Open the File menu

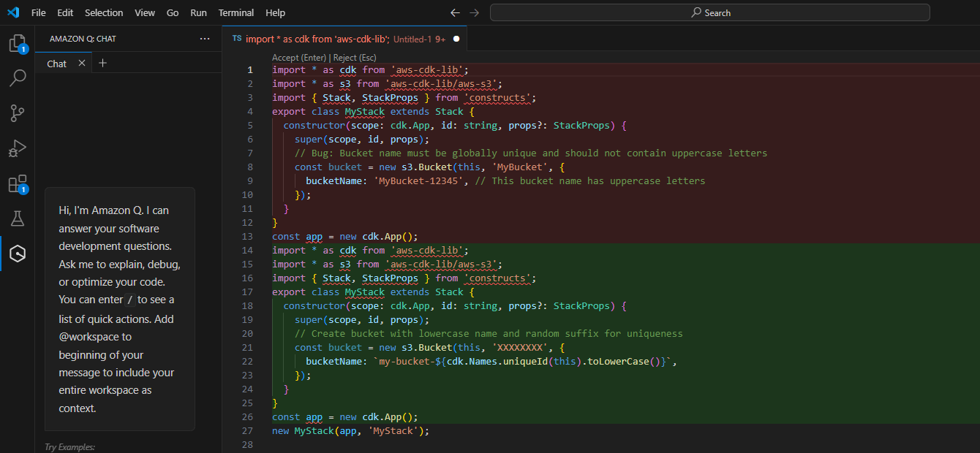click(38, 12)
